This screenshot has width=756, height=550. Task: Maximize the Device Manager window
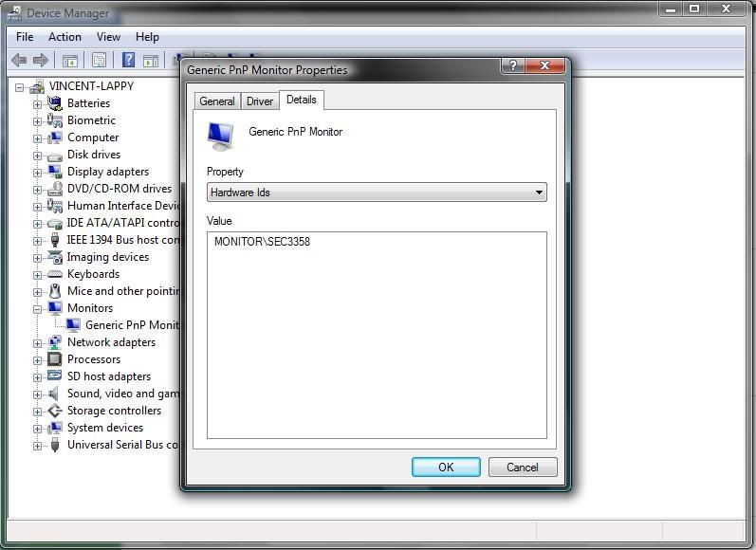(x=693, y=9)
